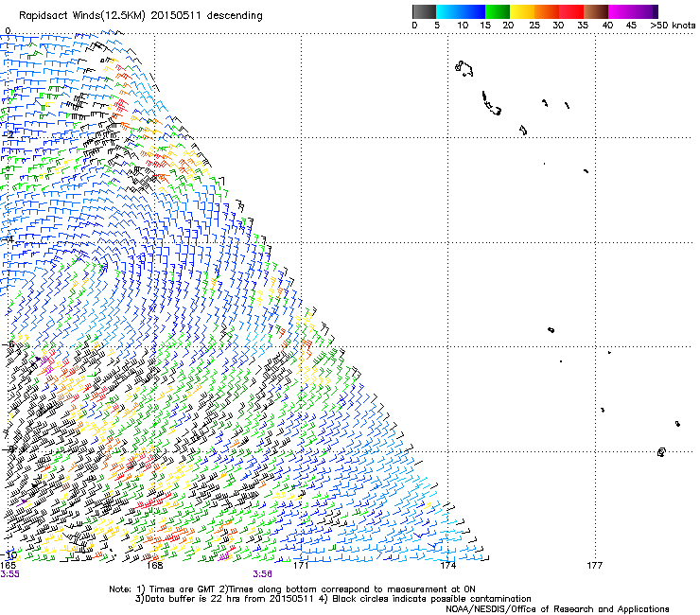
Task: Click the purple time stamp '3:58'
Action: (263, 574)
